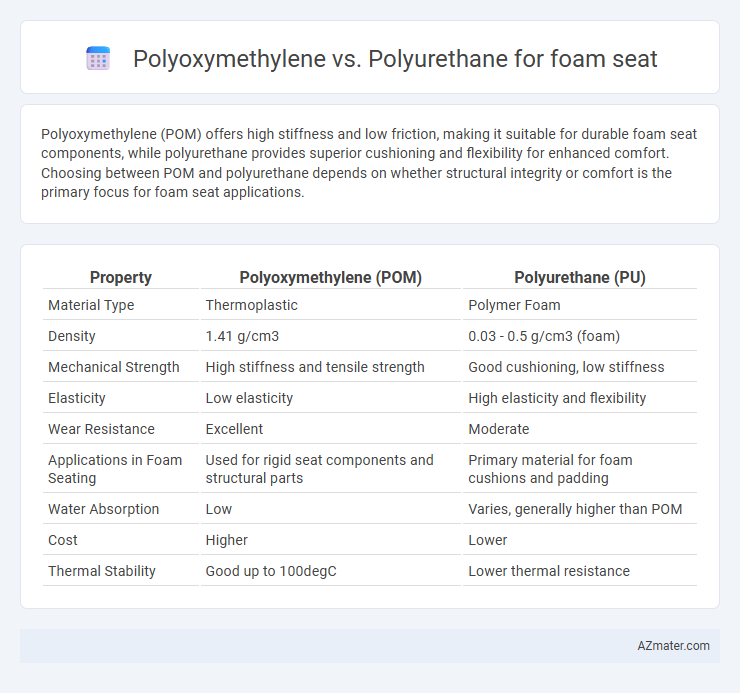Click the 'Elasticity' row label
The height and width of the screenshot is (693, 740).
76,398
